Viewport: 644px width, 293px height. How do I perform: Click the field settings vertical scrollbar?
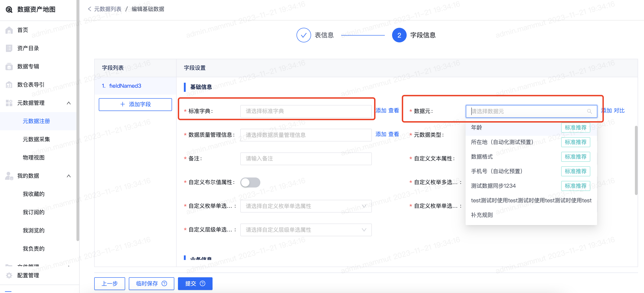coord(636,160)
